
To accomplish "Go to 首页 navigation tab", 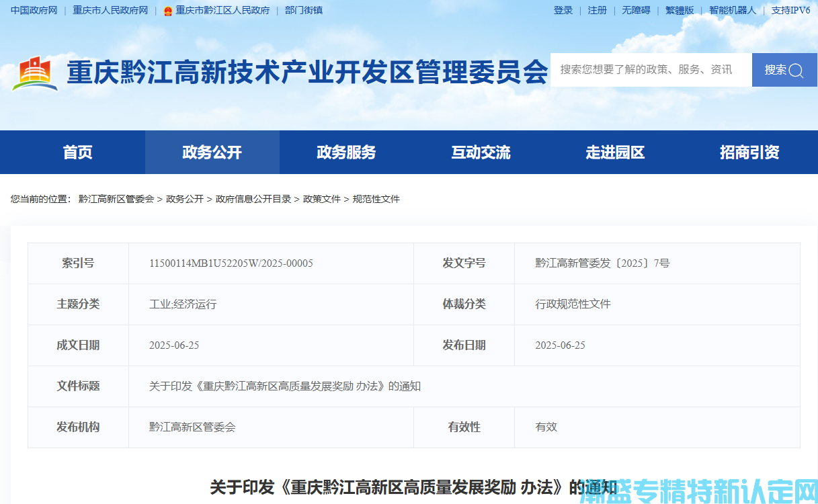I will 78,153.
